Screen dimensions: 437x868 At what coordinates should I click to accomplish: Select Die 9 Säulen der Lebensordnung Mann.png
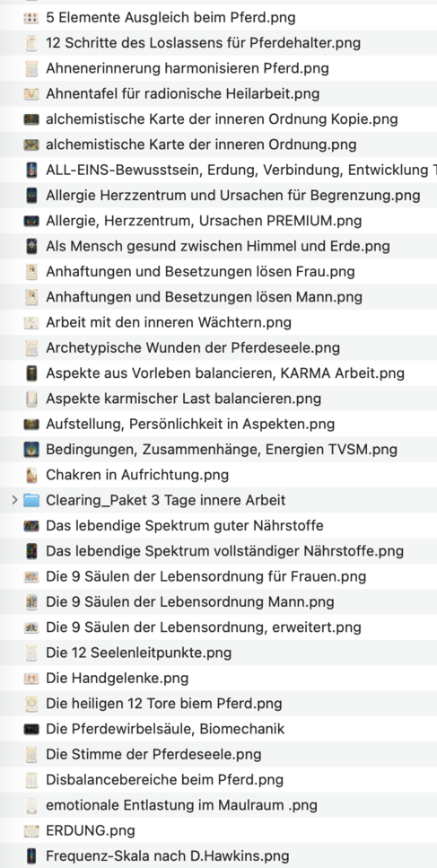(219, 601)
